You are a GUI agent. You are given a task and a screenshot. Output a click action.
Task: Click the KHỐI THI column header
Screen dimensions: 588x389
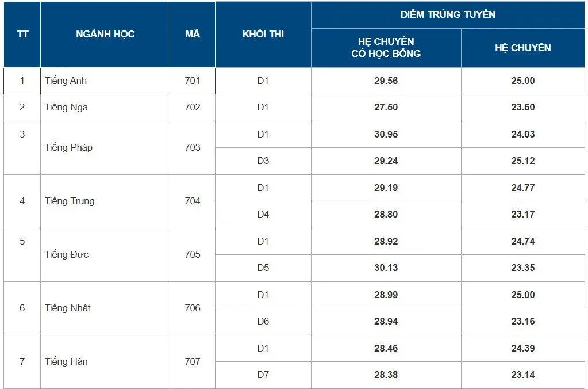(x=263, y=34)
